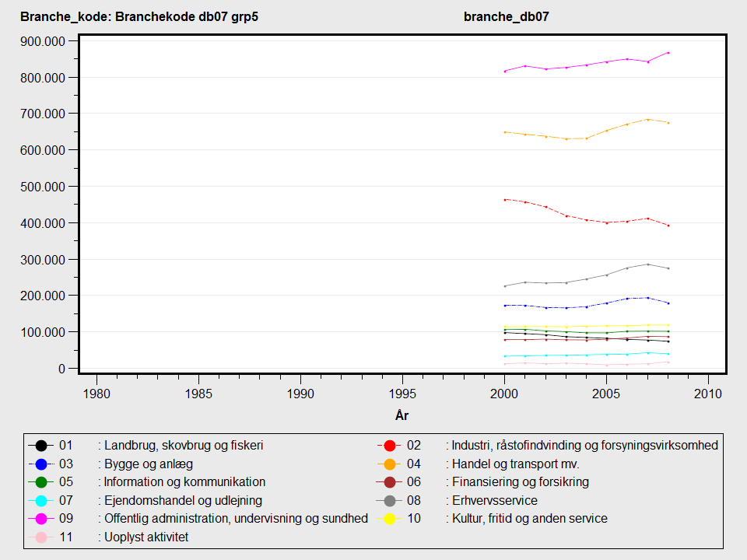Click the black legend marker for series 01
This screenshot has width=747, height=560.
tap(40, 446)
